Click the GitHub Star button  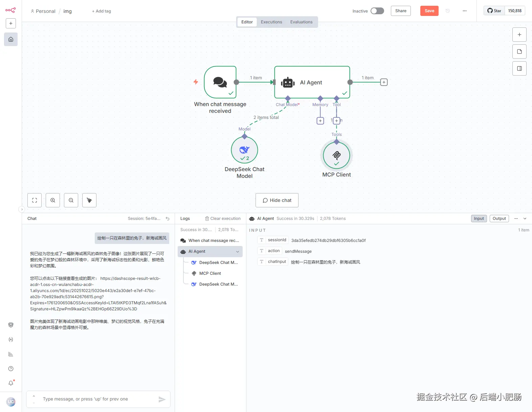(494, 11)
